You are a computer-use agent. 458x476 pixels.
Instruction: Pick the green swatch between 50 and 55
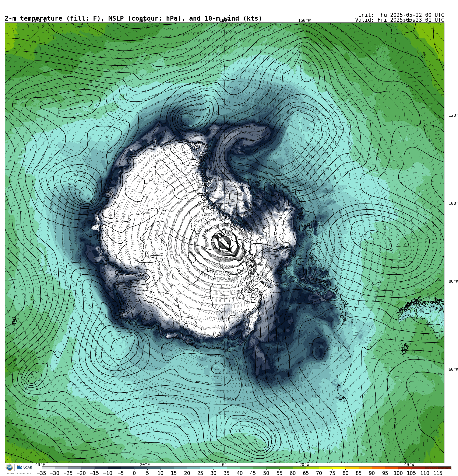[272, 468]
